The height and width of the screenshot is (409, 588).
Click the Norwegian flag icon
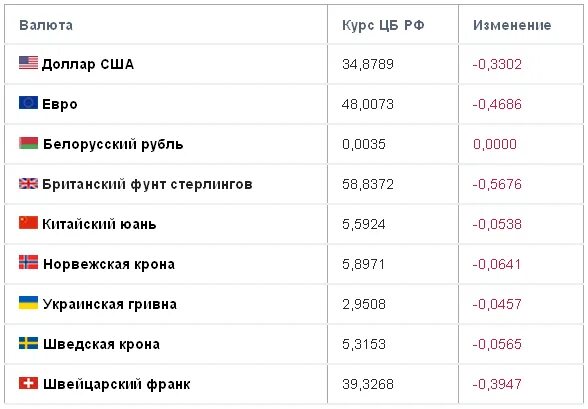pos(28,262)
